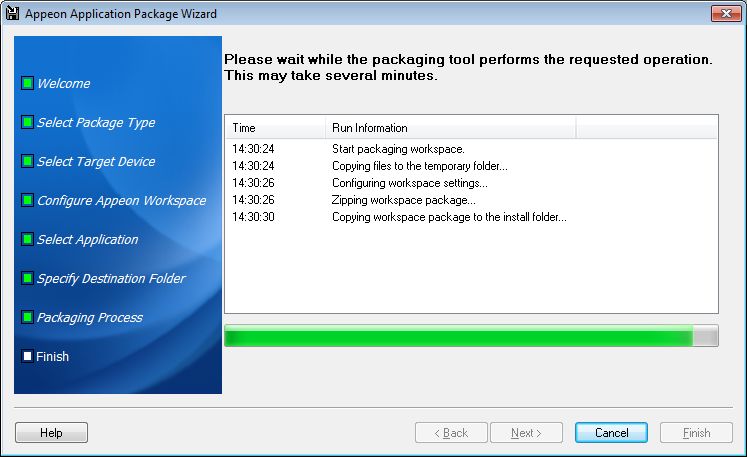Select the Select Package Type step label
This screenshot has width=747, height=457.
[x=96, y=122]
